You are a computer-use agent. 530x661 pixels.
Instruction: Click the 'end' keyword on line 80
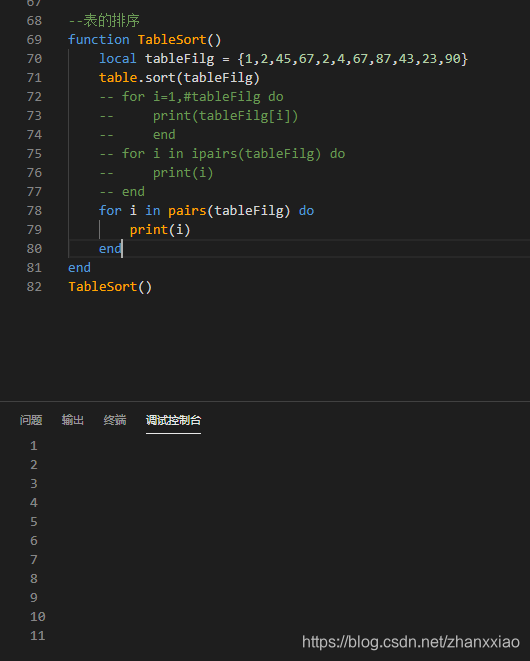(110, 248)
